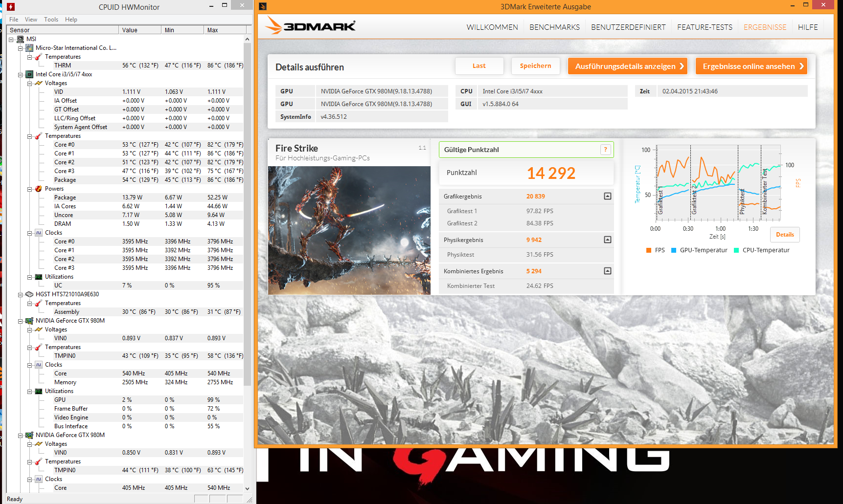Open chart Details button
This screenshot has width=843, height=504.
[x=785, y=235]
